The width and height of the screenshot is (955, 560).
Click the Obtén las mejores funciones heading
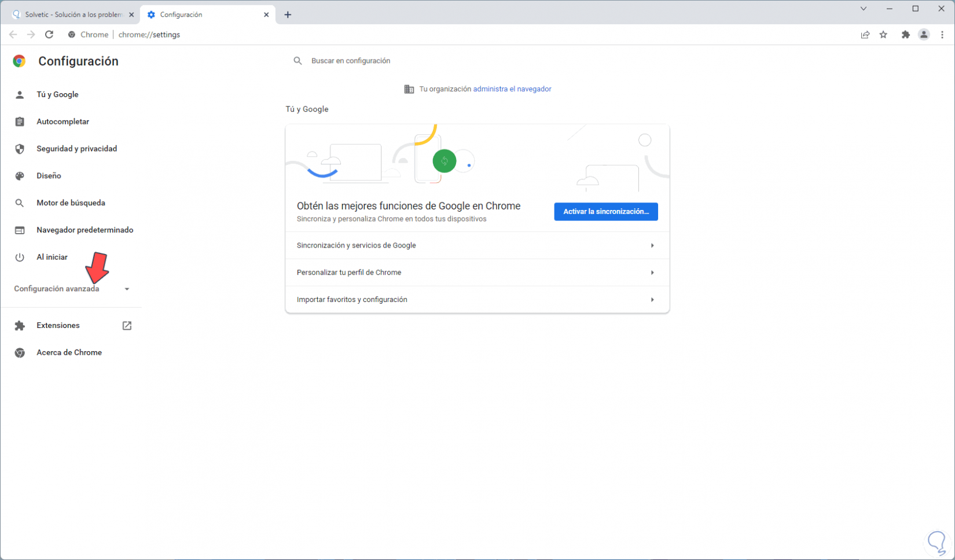[409, 206]
